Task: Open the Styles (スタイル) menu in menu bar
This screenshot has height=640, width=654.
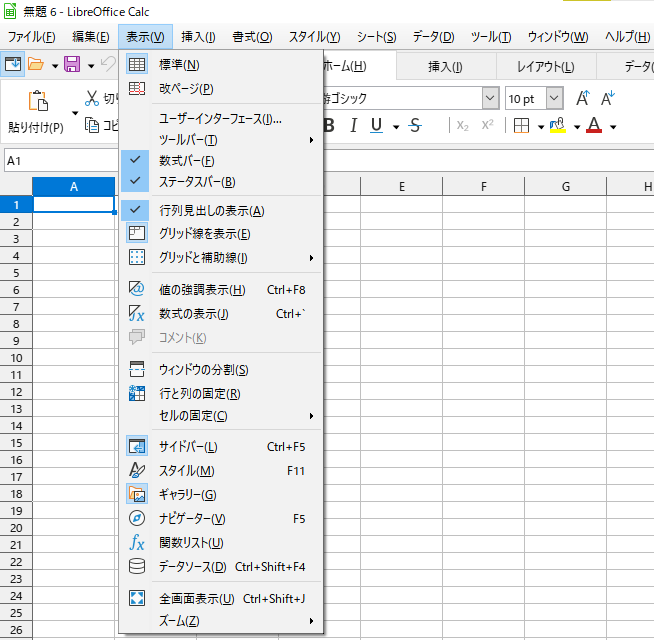Action: pos(314,37)
